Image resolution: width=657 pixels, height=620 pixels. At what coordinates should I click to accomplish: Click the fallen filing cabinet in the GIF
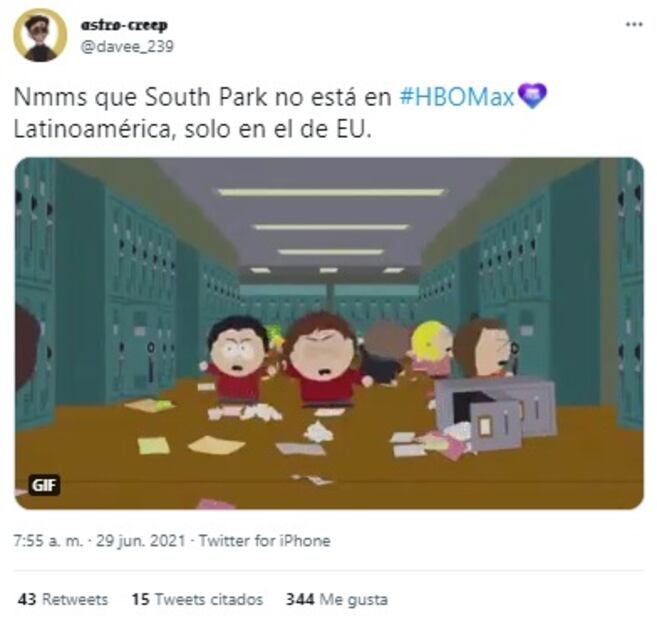click(494, 413)
